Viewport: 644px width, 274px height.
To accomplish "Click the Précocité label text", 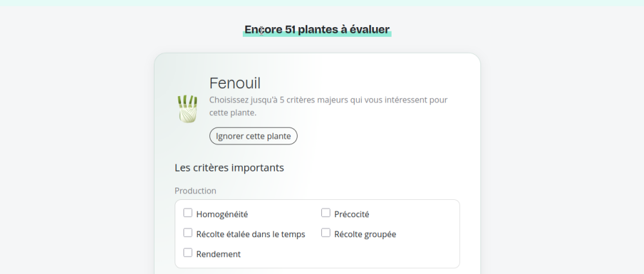I will pyautogui.click(x=352, y=214).
